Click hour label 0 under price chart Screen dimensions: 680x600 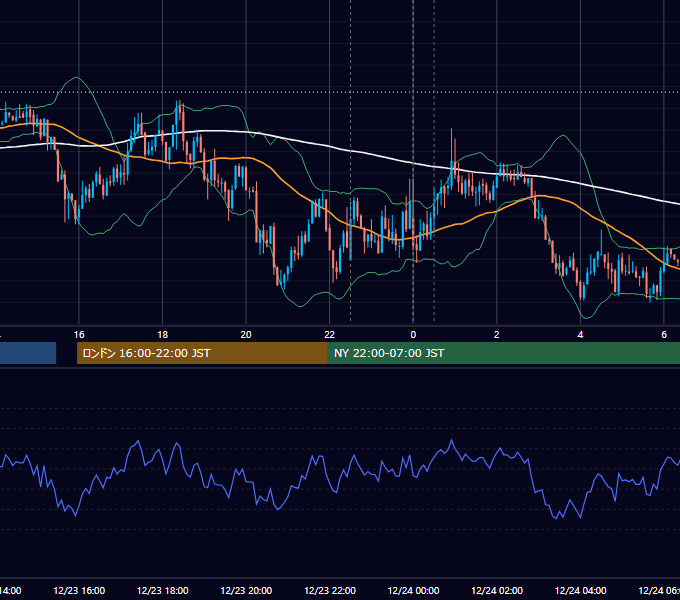[413, 335]
